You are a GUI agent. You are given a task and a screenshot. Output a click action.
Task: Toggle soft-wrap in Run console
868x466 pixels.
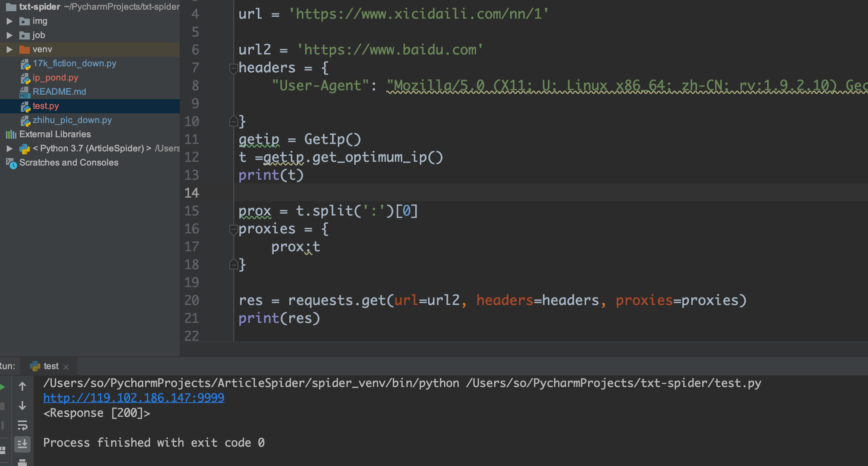tap(22, 425)
